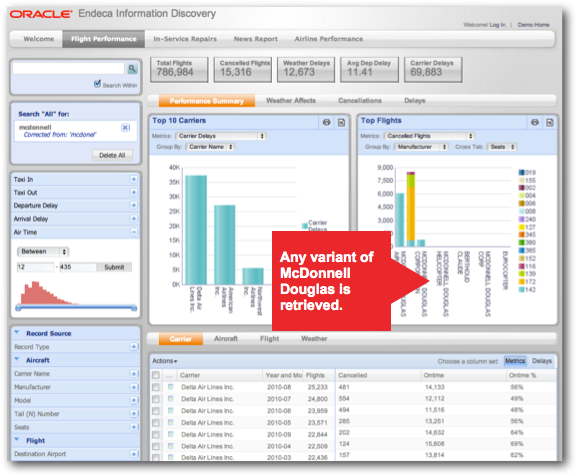The height and width of the screenshot is (476, 577).
Task: Click the right Air Time slider handle
Action: pyautogui.click(x=134, y=308)
